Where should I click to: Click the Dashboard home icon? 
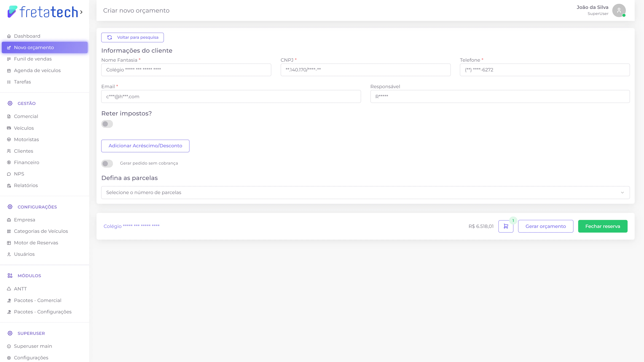(9, 36)
